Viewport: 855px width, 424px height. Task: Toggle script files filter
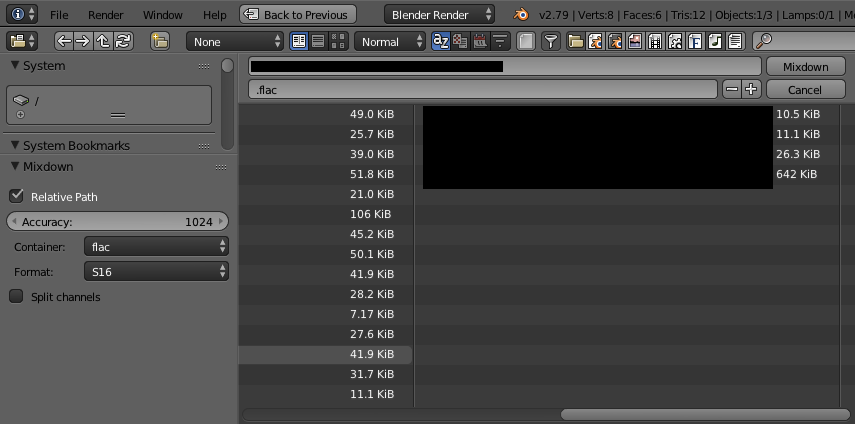coord(675,41)
